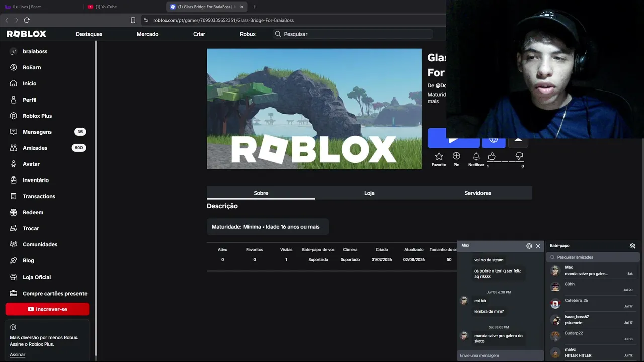Open the Loja tab
This screenshot has height=362, width=644.
tap(369, 193)
